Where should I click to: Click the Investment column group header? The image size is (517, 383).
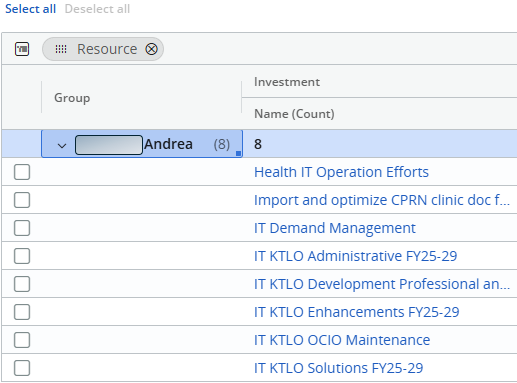[x=287, y=82]
